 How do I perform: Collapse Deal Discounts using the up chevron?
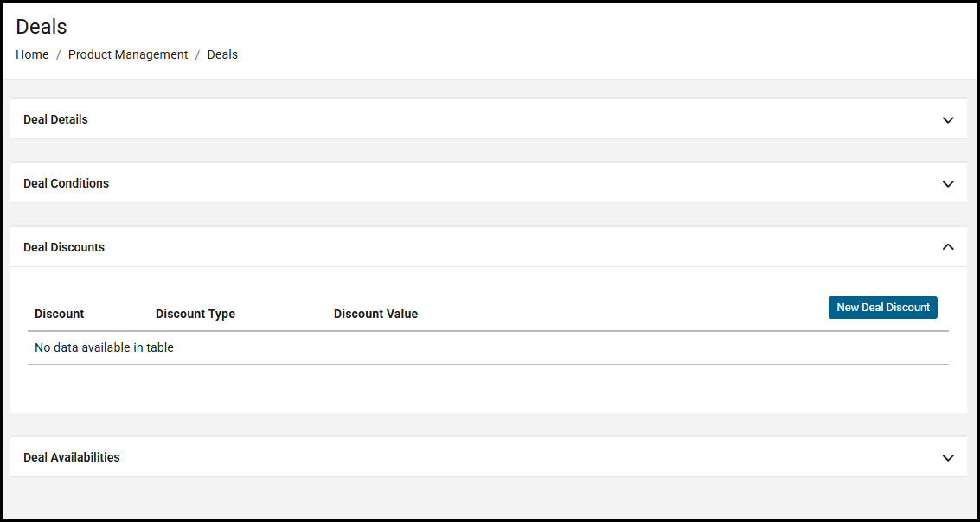[x=948, y=247]
